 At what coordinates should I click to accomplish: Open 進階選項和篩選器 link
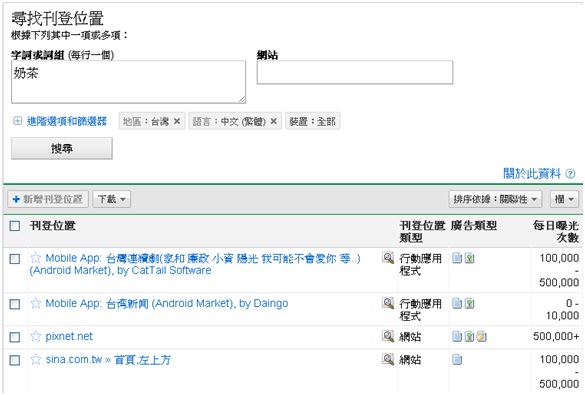pos(67,121)
